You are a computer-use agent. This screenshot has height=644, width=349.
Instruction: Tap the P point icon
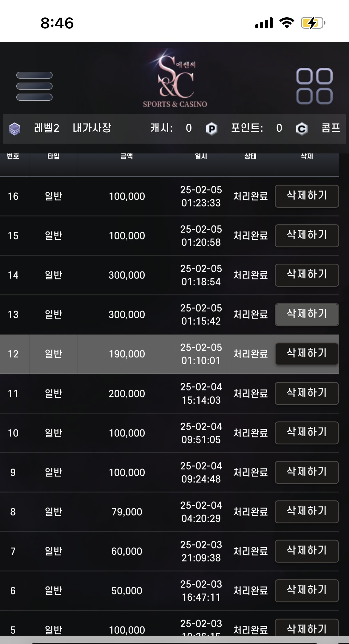click(211, 129)
